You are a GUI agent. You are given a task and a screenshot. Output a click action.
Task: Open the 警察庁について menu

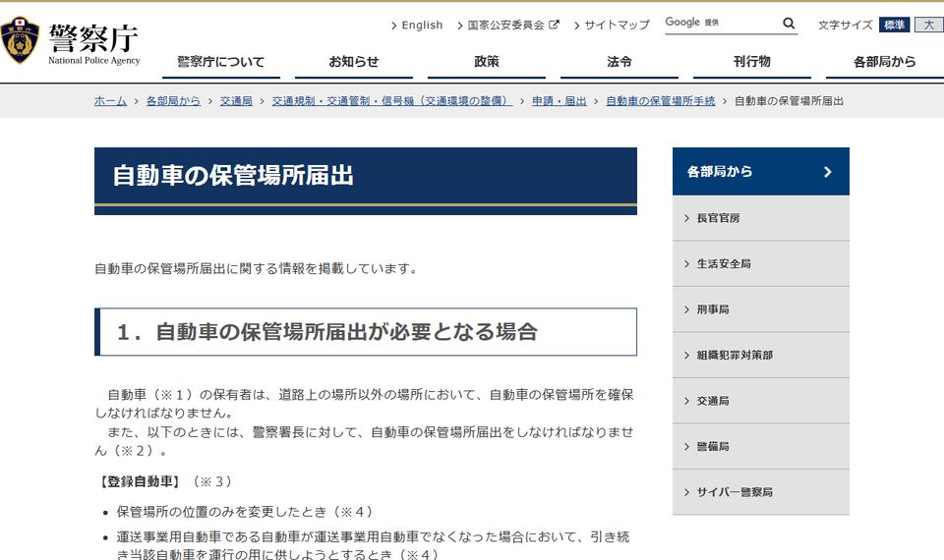point(221,62)
